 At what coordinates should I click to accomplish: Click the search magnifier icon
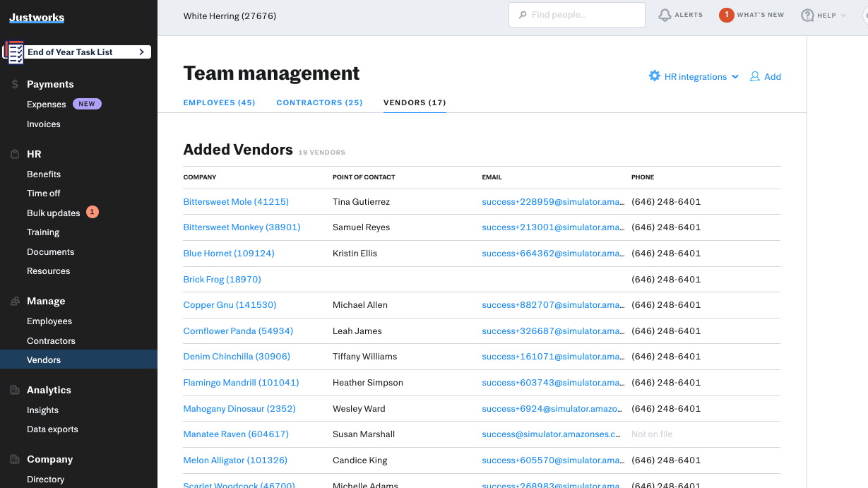point(523,15)
